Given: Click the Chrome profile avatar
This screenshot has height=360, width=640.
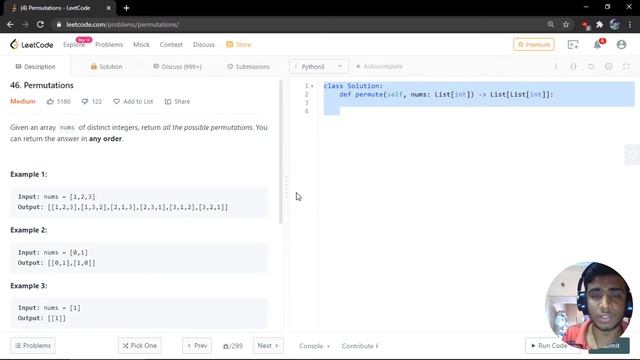Looking at the screenshot, I should pyautogui.click(x=615, y=24).
